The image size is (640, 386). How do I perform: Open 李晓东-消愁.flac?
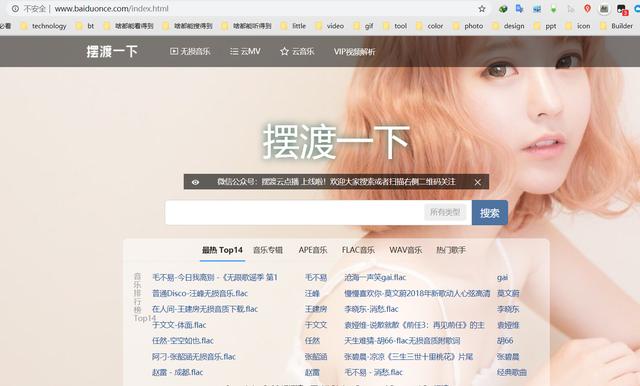371,309
